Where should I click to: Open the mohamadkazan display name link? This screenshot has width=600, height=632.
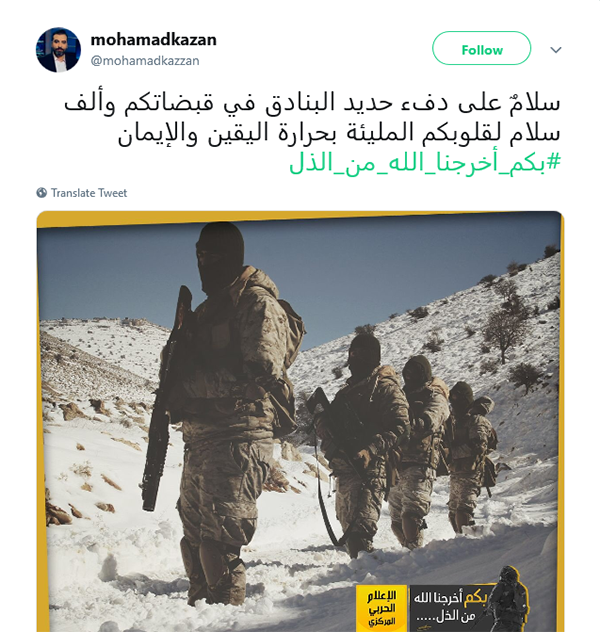coord(154,40)
